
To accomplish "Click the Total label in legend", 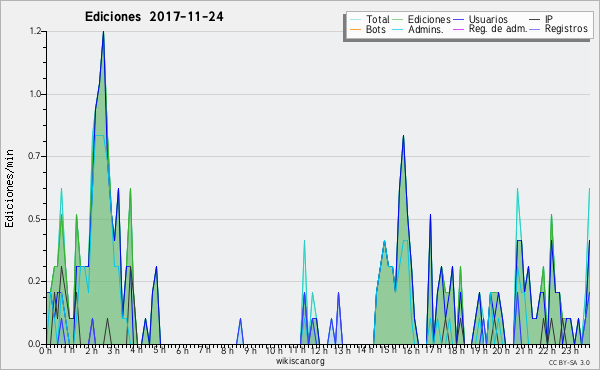I will coord(378,19).
